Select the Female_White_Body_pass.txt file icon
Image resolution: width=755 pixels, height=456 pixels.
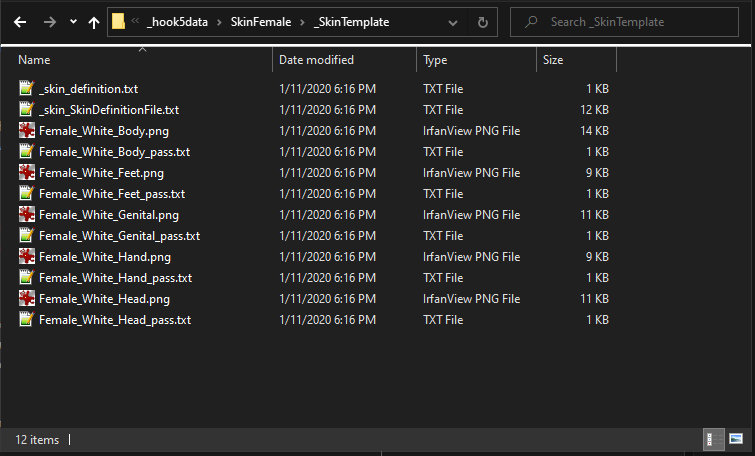pyautogui.click(x=26, y=152)
